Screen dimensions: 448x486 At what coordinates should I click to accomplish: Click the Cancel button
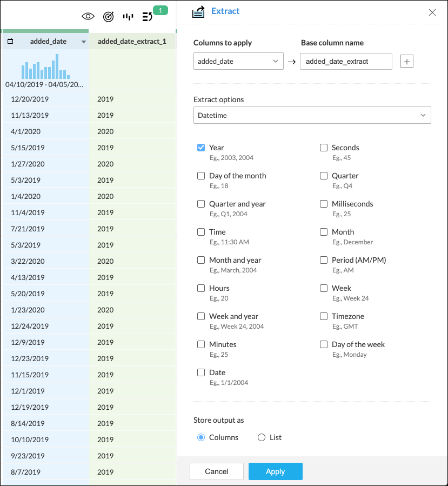(x=217, y=471)
